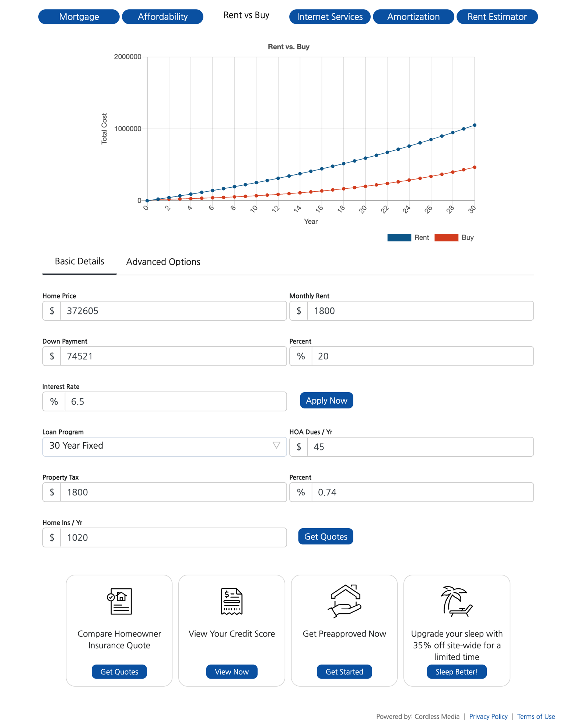This screenshot has height=728, width=577.
Task: Open the Amortization page
Action: tap(413, 16)
